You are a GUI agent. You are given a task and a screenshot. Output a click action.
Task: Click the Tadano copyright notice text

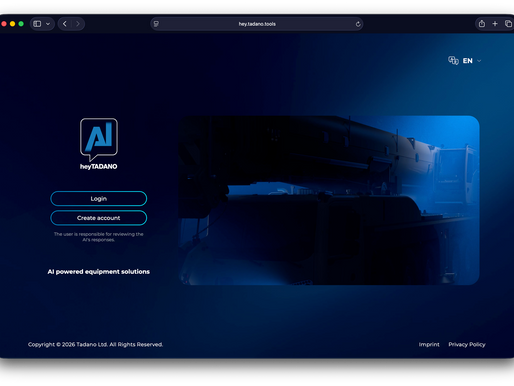[95, 344]
